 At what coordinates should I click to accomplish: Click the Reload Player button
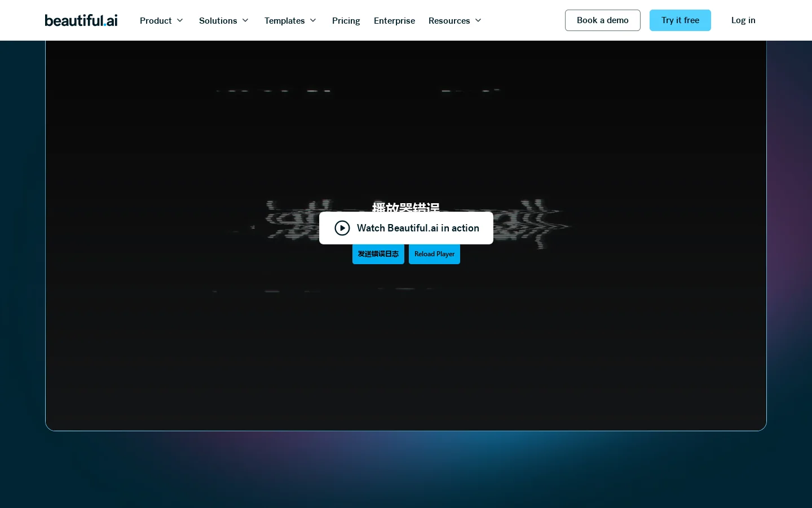coord(434,254)
